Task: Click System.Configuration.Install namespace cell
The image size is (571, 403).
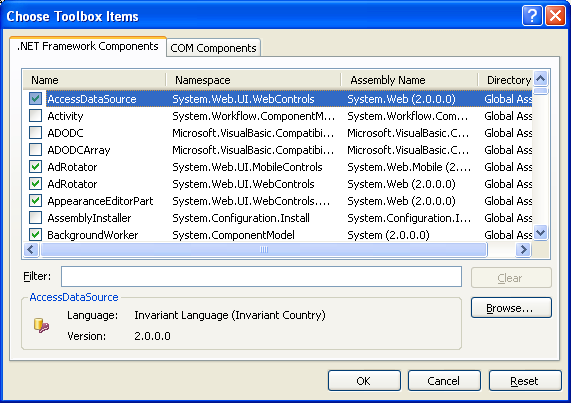Action: click(241, 218)
